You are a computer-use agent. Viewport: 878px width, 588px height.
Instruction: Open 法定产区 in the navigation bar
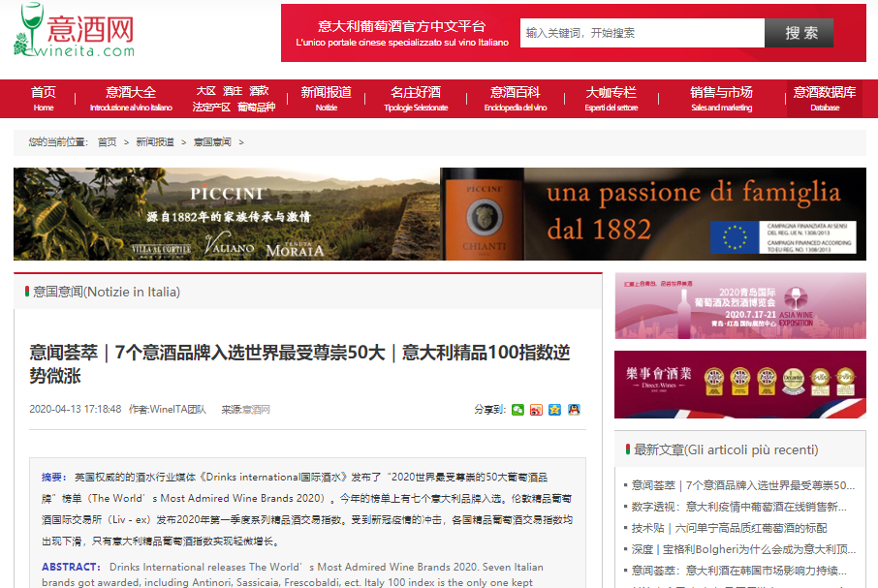[211, 107]
